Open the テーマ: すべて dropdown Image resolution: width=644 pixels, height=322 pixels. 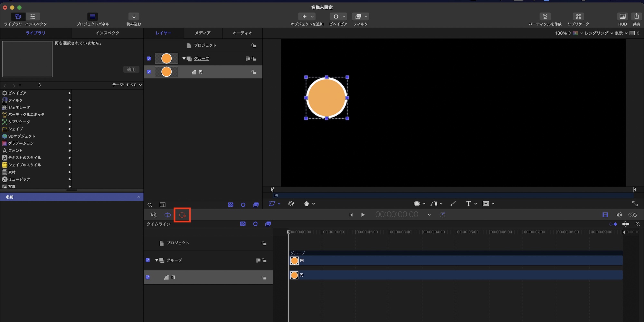(x=127, y=85)
